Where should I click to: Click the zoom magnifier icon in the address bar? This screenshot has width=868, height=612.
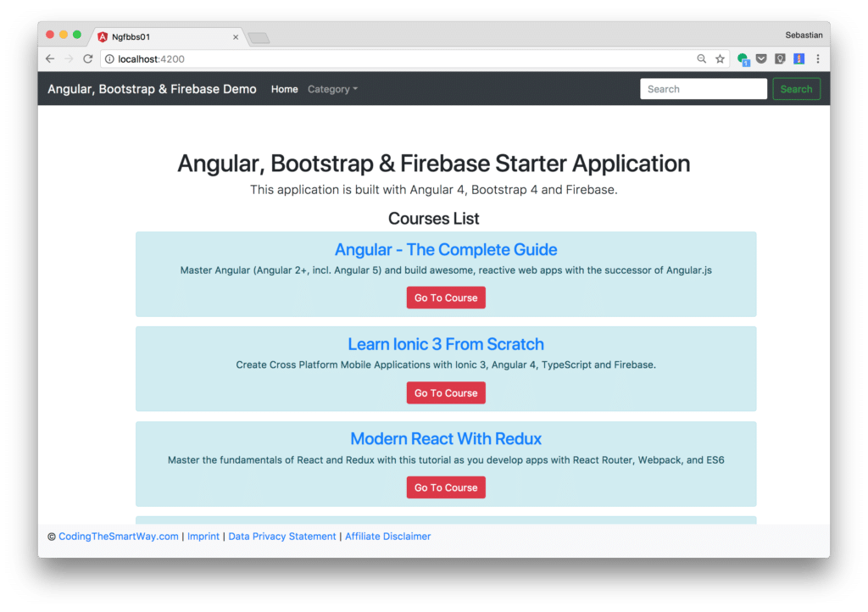(701, 58)
